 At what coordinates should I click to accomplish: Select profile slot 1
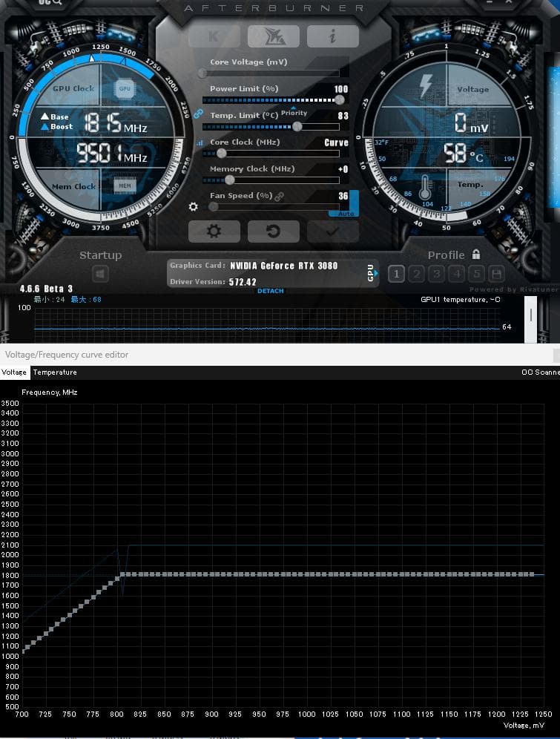point(396,274)
